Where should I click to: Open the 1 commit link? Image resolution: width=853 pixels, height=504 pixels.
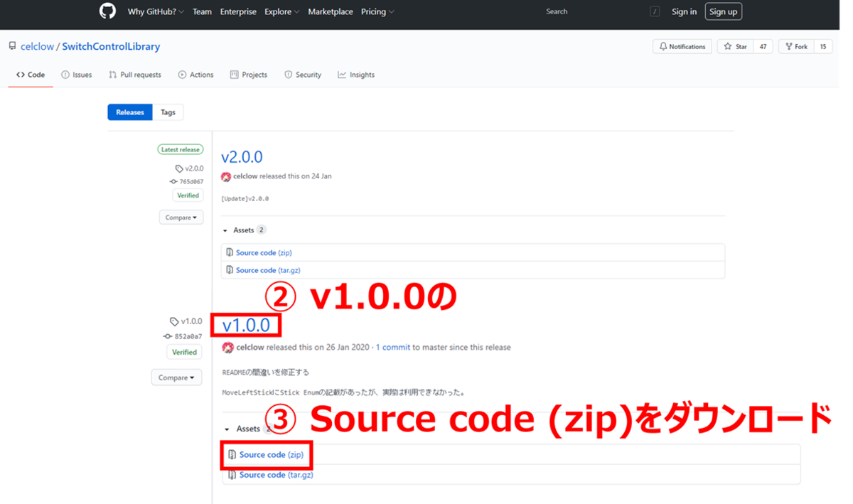[393, 348]
